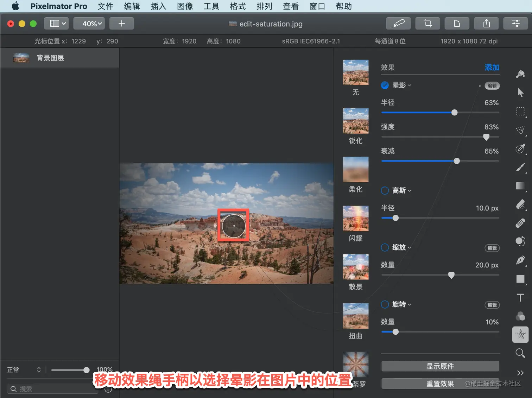Open the 编辑 menu in menu bar

132,6
